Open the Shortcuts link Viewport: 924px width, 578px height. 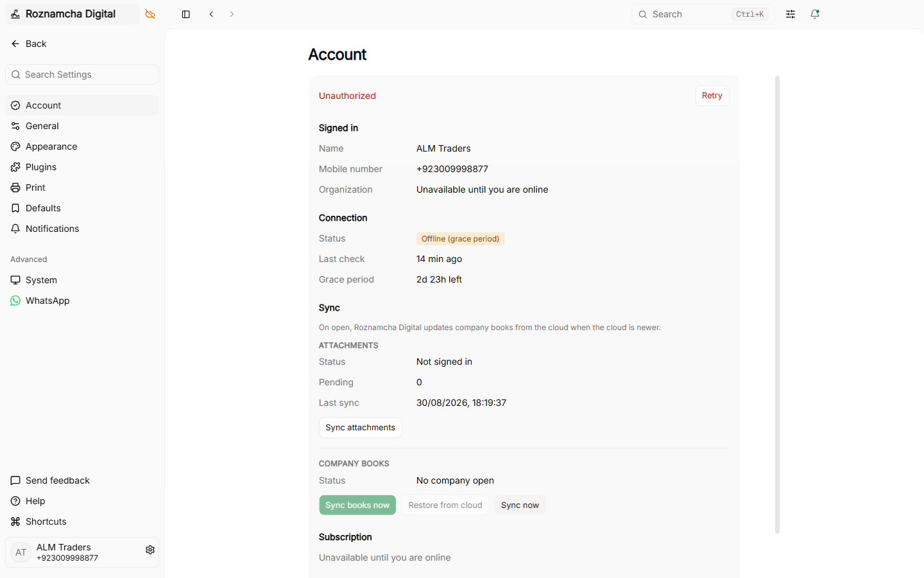pyautogui.click(x=82, y=521)
